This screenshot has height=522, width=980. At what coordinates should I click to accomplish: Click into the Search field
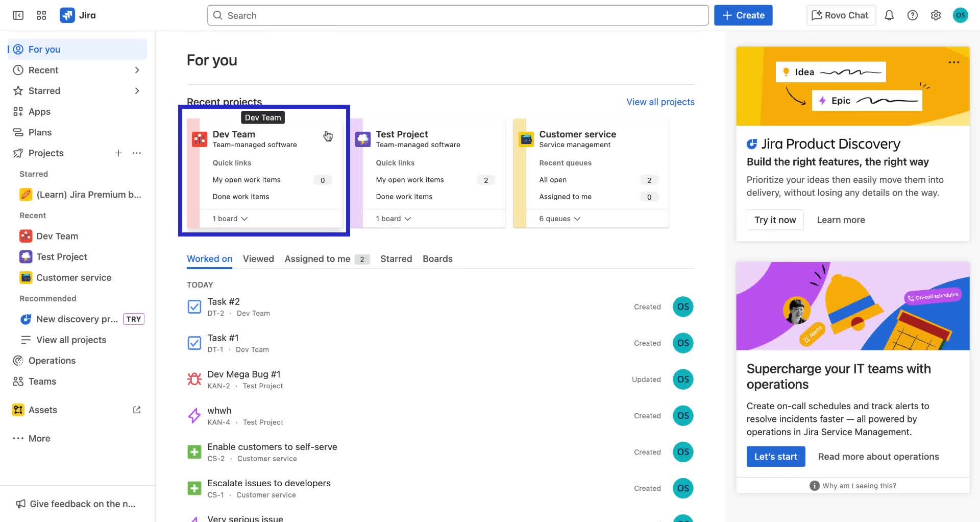[457, 15]
